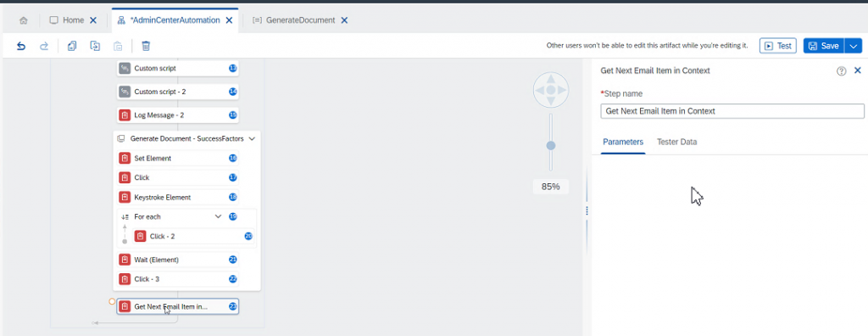Viewport: 868px width, 336px height.
Task: Click the copy step toolbar icon
Action: point(72,46)
